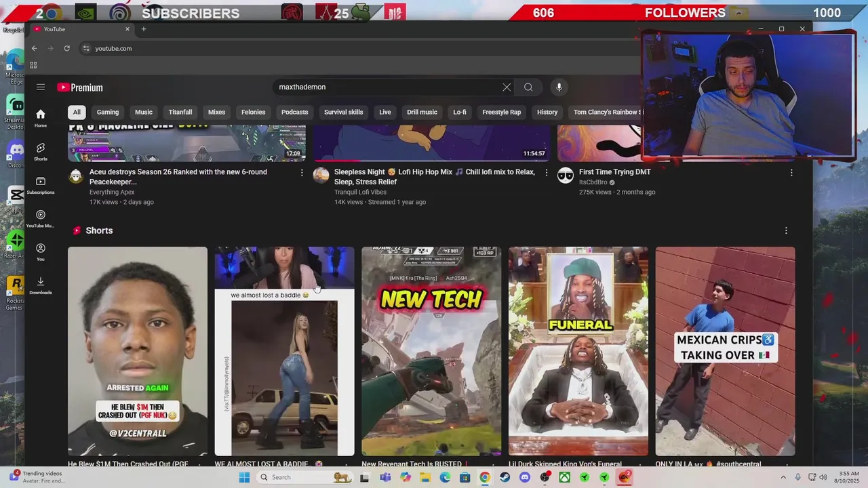This screenshot has height=488, width=868.
Task: Open site information icon beside youtube.com
Action: (85, 48)
